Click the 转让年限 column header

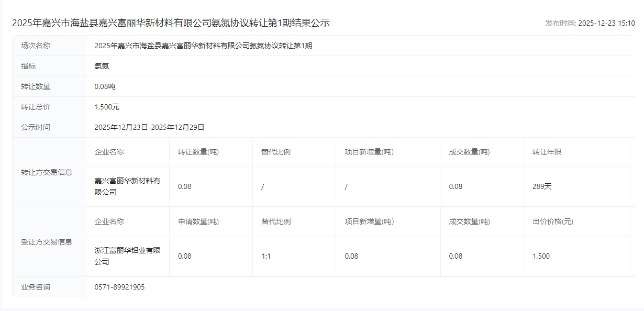pyautogui.click(x=547, y=152)
